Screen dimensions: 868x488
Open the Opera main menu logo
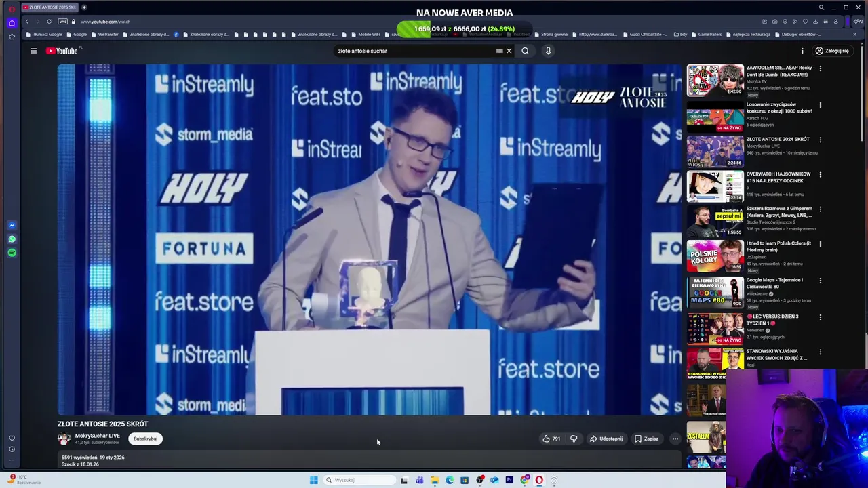click(12, 8)
